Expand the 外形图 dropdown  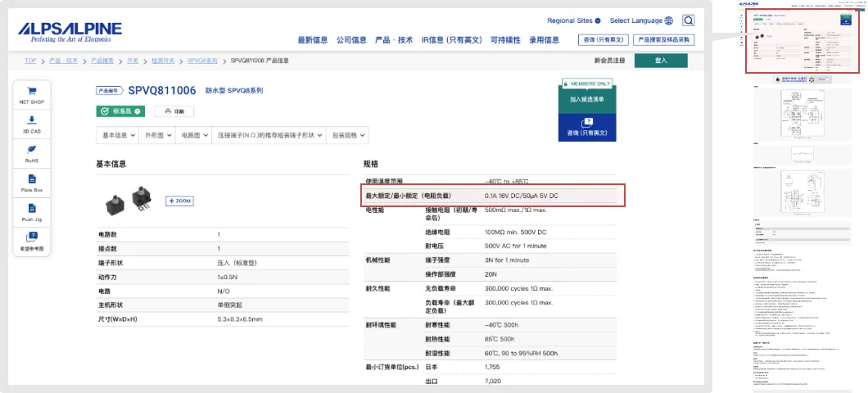click(157, 135)
